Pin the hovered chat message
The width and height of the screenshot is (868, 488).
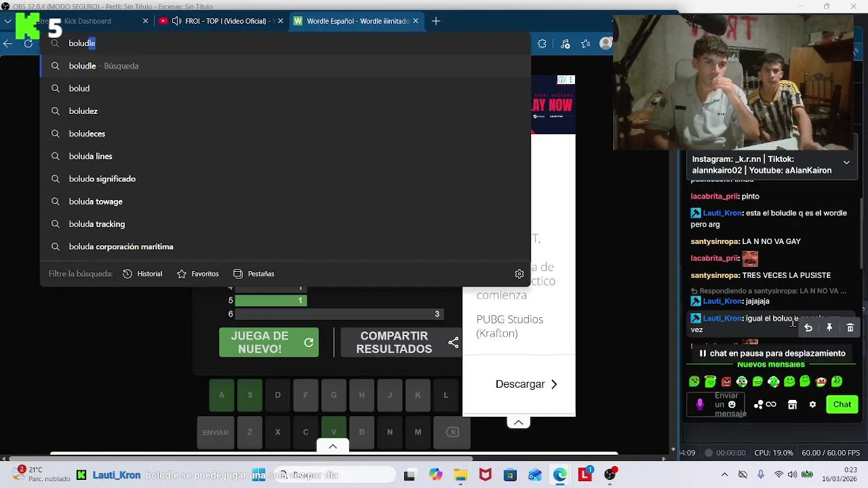pos(829,328)
